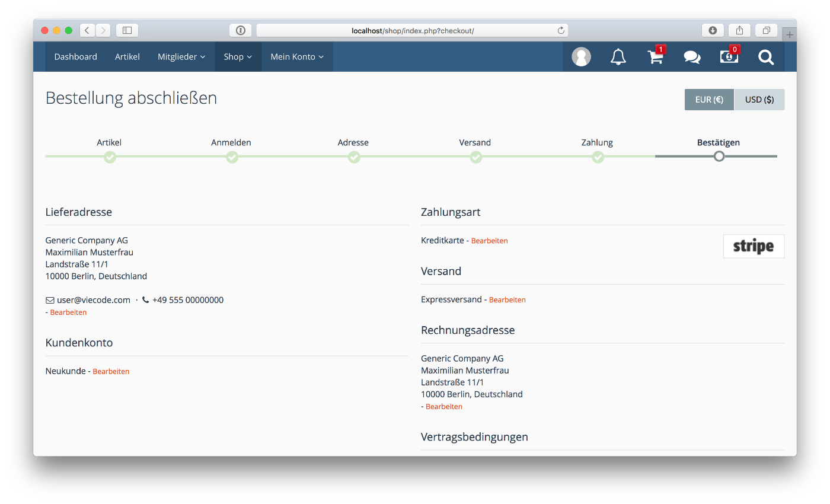Screen dimensions: 830x504
Task: Go to the Dashboard menu item
Action: pos(76,57)
